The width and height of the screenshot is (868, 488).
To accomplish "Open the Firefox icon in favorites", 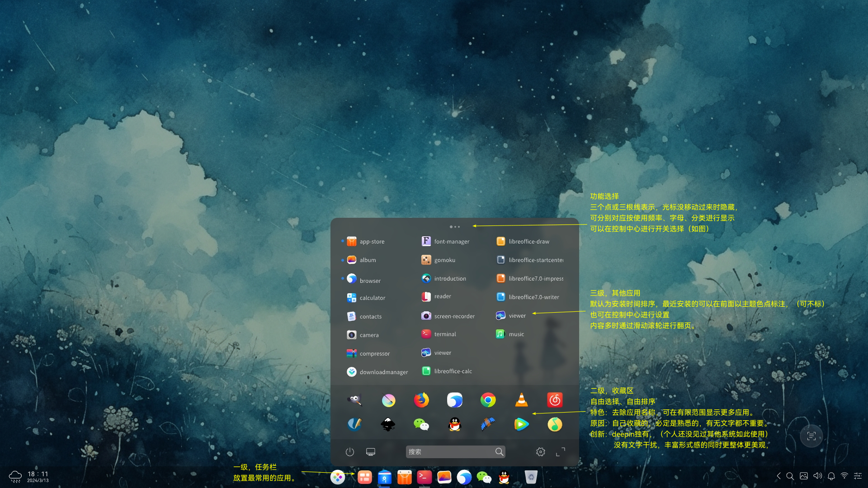I will pos(421,400).
